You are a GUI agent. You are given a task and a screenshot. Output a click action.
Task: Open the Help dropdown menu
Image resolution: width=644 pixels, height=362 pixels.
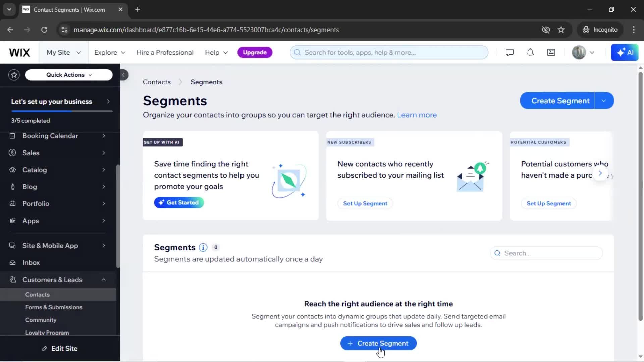click(216, 53)
